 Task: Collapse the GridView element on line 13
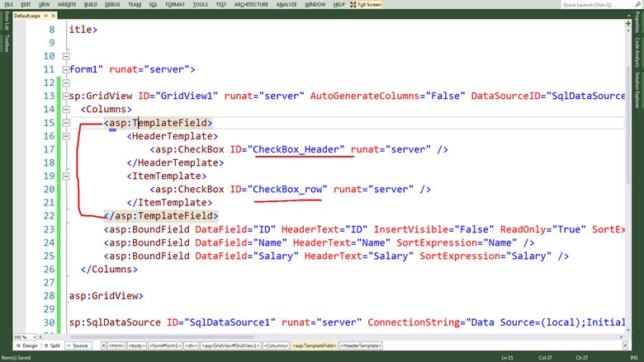(66, 96)
